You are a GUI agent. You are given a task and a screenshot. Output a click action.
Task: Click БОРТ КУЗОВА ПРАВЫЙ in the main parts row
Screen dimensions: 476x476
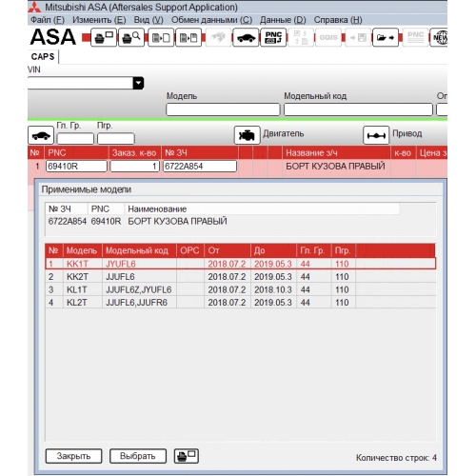point(335,166)
